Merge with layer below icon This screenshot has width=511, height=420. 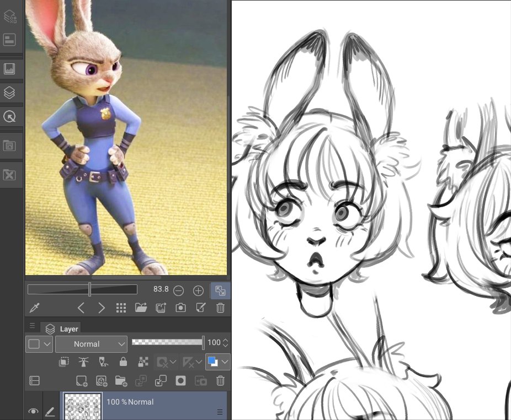tap(161, 381)
